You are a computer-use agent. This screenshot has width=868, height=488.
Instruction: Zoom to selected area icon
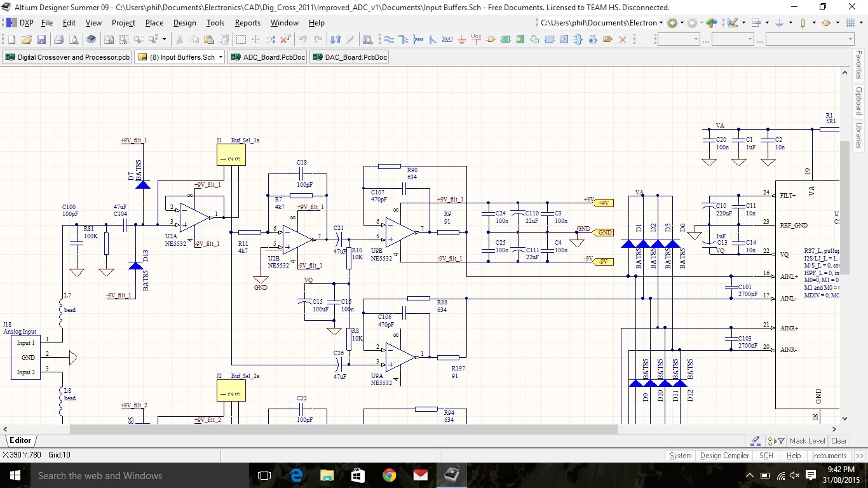coord(124,39)
